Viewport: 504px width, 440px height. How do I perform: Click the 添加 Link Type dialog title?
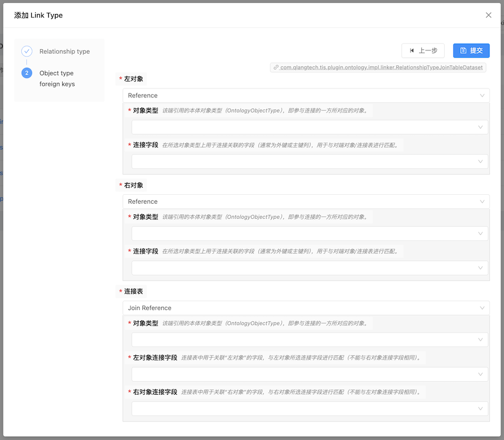[x=38, y=16]
